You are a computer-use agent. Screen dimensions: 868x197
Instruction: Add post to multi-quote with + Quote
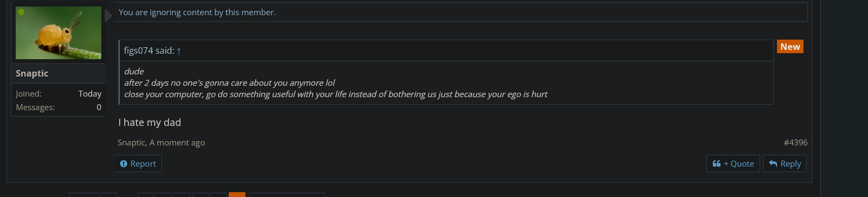coord(734,163)
